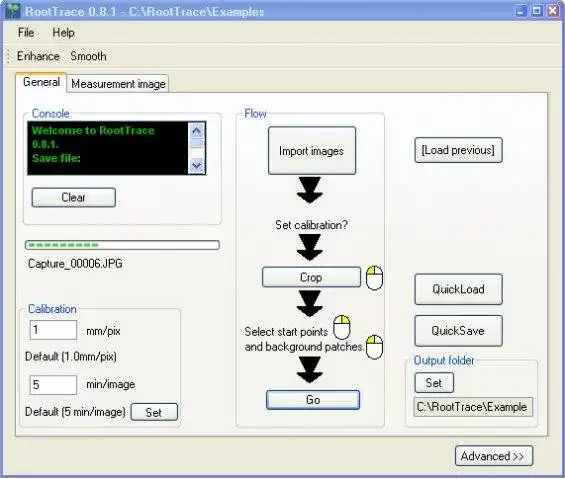The image size is (565, 479).
Task: Maximize the RootTrace window
Action: 537,10
